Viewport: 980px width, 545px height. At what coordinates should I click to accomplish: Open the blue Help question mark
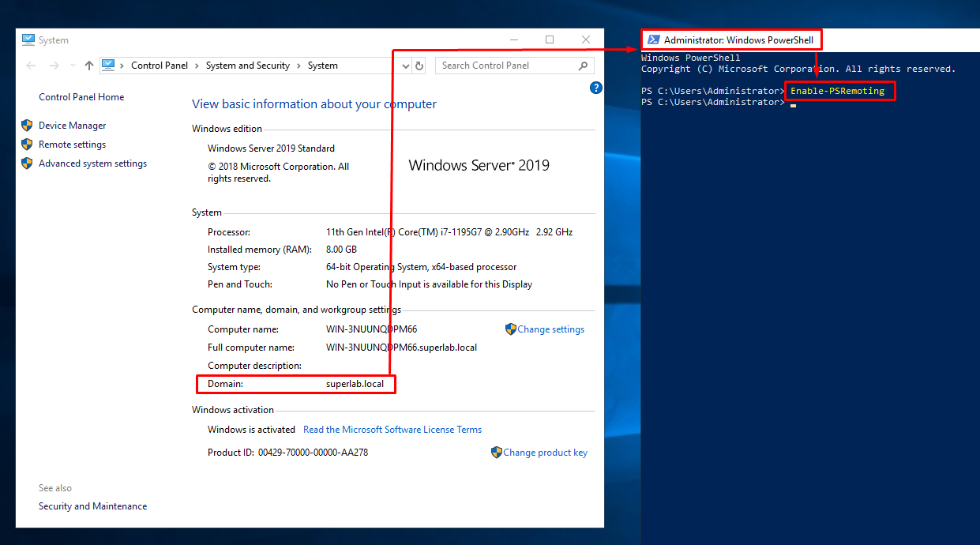pos(596,88)
